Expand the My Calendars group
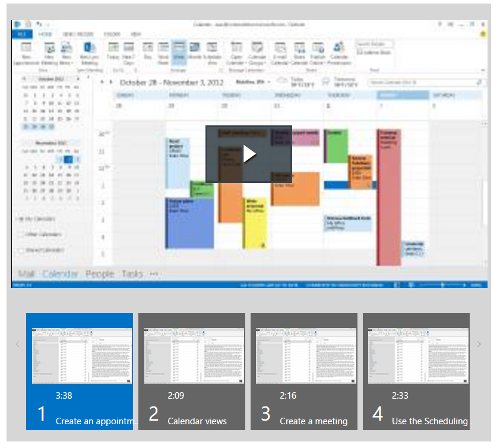Screen dimensions: 500x448 tap(21, 219)
